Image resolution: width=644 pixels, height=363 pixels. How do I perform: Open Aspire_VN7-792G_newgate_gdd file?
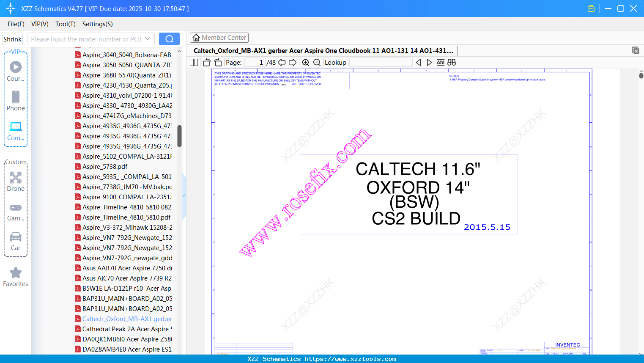(x=123, y=258)
